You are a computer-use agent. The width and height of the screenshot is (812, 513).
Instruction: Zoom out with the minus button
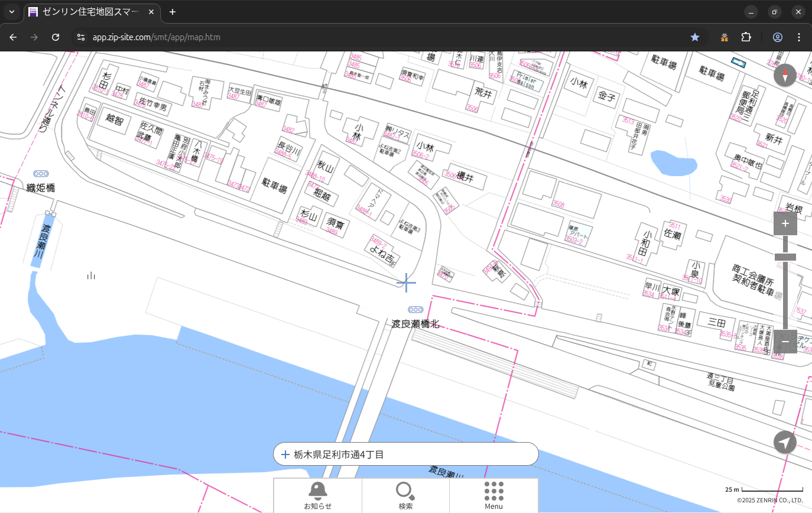785,342
